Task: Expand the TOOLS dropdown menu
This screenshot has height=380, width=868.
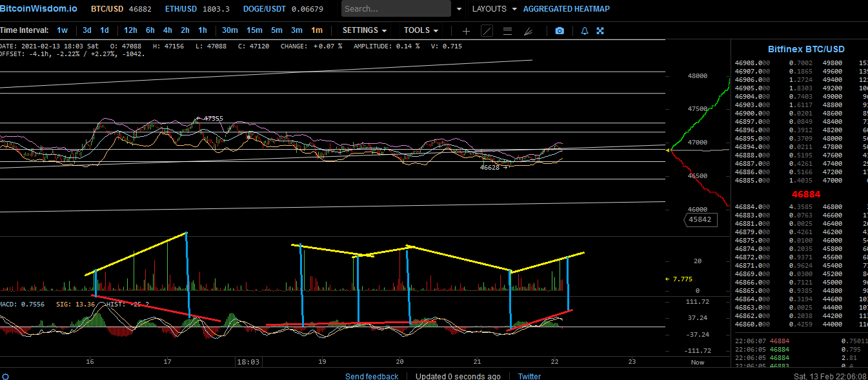Action: pos(421,30)
